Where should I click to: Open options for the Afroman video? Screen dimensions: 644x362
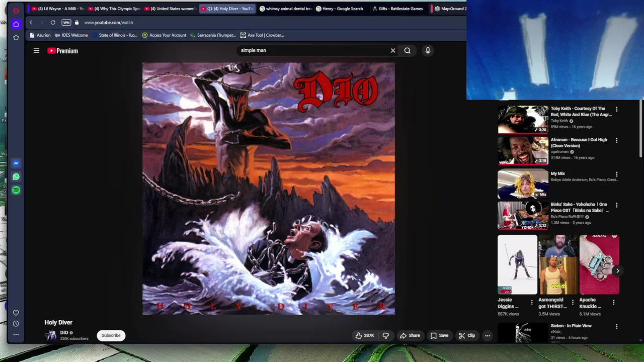click(x=617, y=140)
